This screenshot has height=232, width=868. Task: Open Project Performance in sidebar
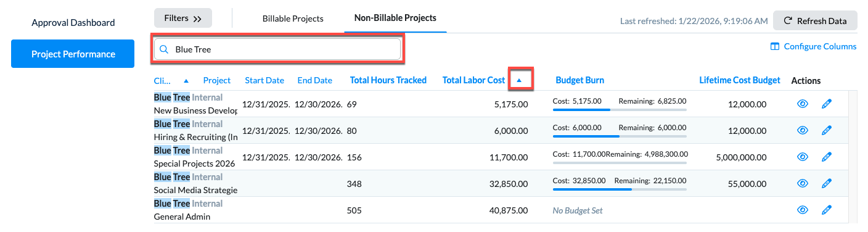coord(73,54)
